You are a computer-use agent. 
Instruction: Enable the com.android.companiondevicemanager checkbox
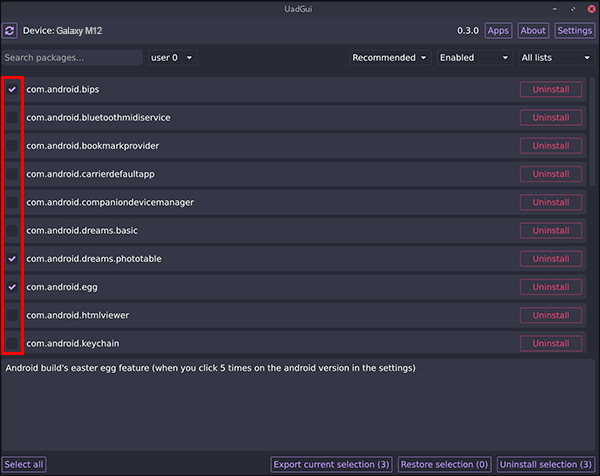(12, 202)
